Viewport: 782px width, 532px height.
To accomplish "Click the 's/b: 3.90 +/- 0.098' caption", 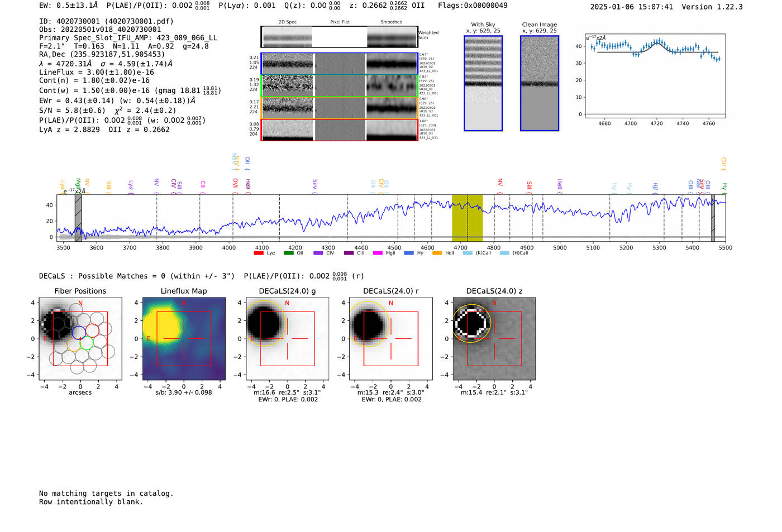I will pos(184,392).
